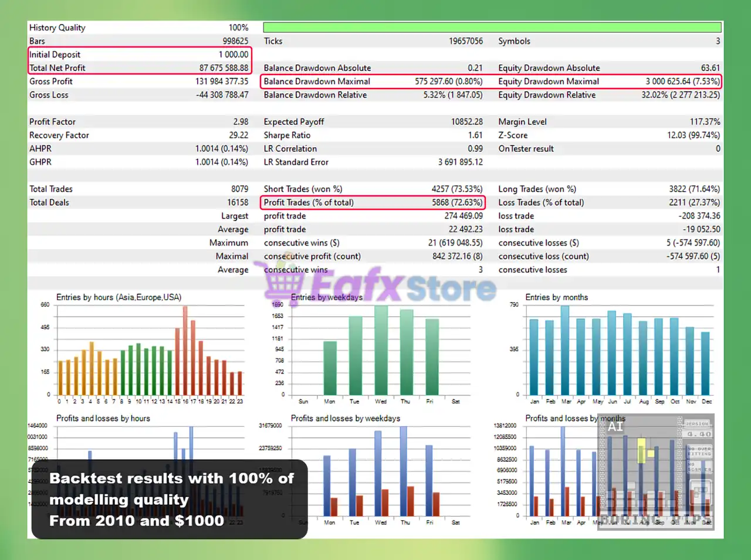Open the Entries by hours chart
Screen dimensions: 751x560
click(x=150, y=349)
